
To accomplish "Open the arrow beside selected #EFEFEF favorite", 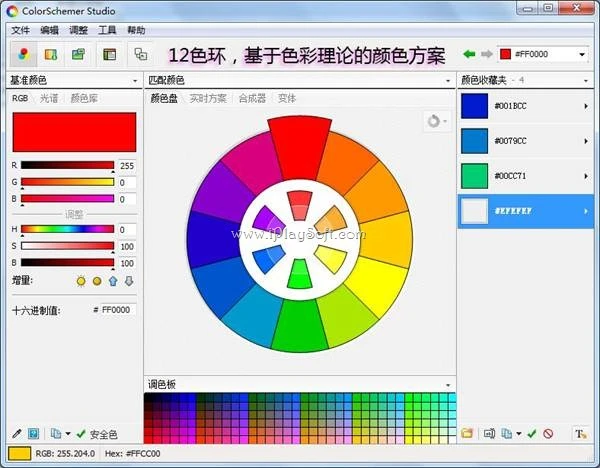I will (x=586, y=211).
